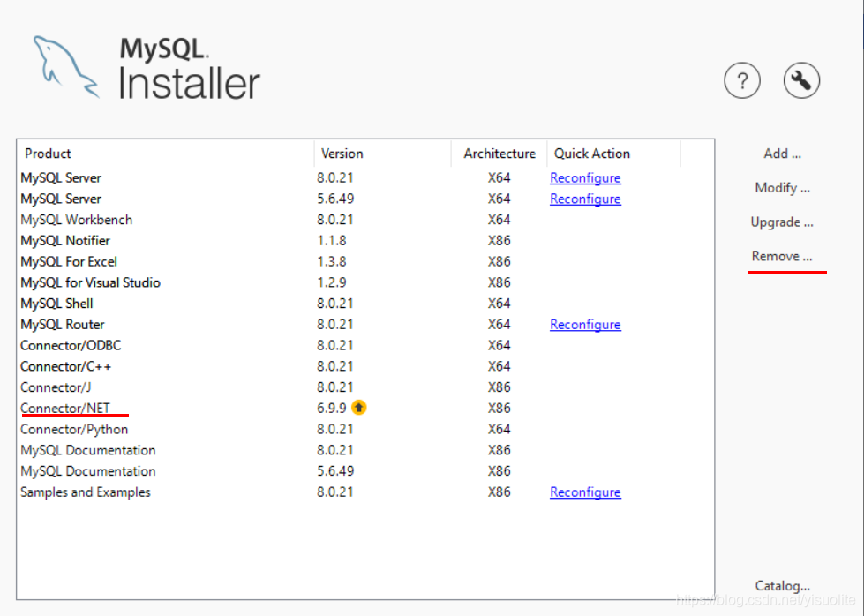This screenshot has height=616, width=864.
Task: Select the Samples and Examples product name
Action: [86, 492]
